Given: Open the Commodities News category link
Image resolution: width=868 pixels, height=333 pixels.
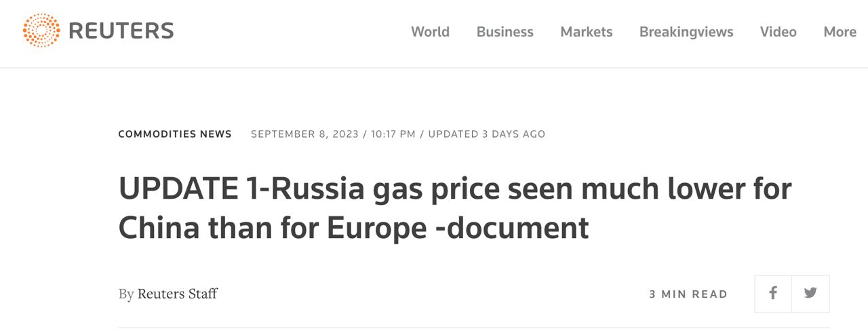Looking at the screenshot, I should (175, 134).
